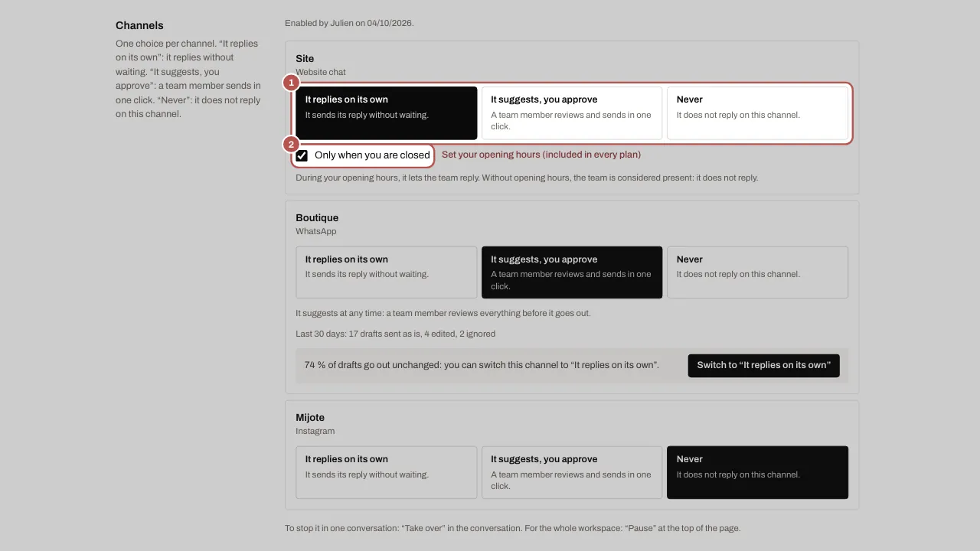Set Boutique WhatsApp channel to "Never"
Image resolution: width=980 pixels, height=551 pixels.
(757, 272)
